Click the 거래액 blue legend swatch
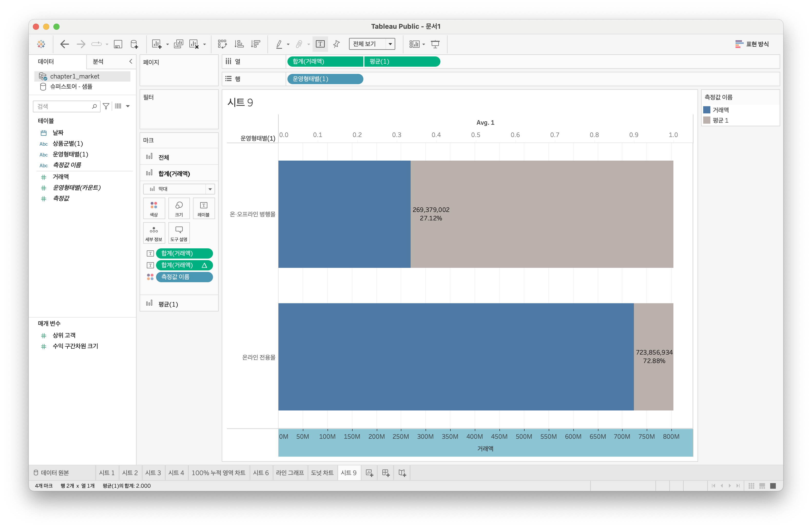Image resolution: width=812 pixels, height=529 pixels. (x=707, y=110)
